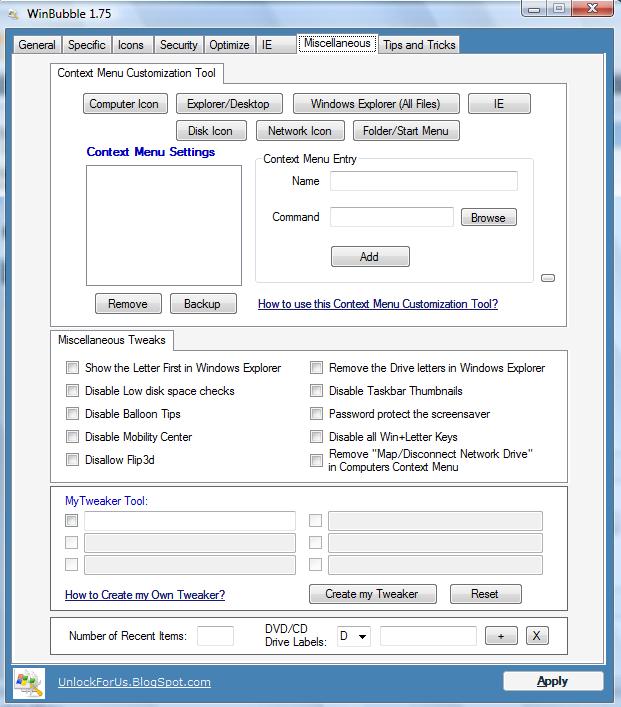Click the Add button
Screen dimensions: 621x707
click(370, 257)
